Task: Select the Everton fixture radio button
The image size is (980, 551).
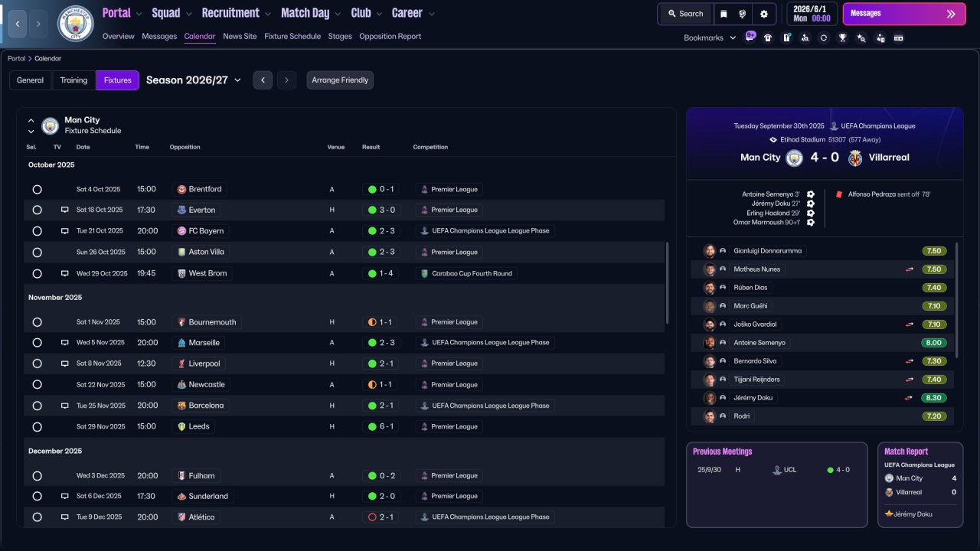Action: coord(37,210)
